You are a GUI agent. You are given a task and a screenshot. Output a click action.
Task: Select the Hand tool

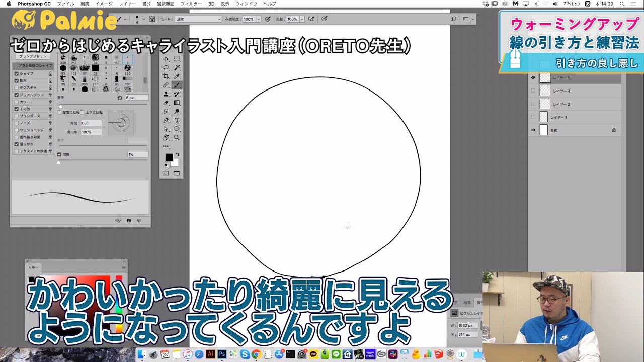pyautogui.click(x=166, y=137)
